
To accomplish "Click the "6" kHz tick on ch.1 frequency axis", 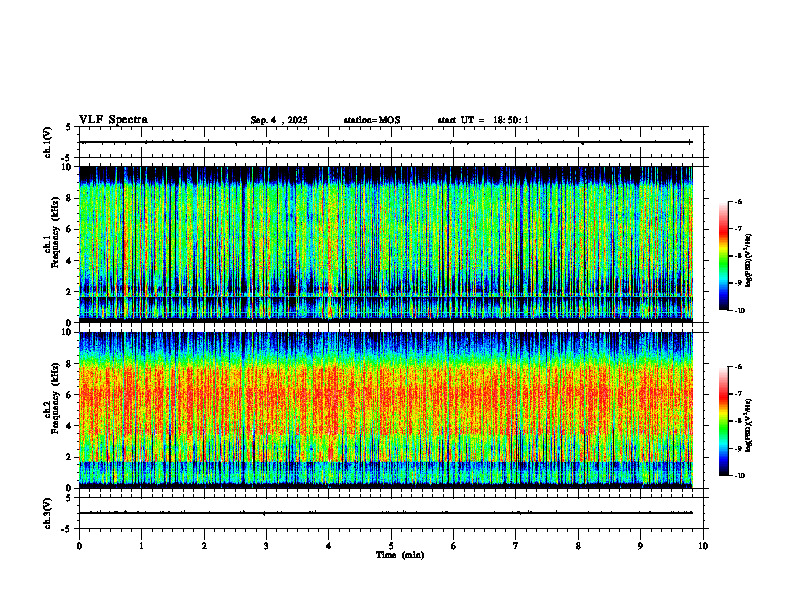I will [x=70, y=230].
